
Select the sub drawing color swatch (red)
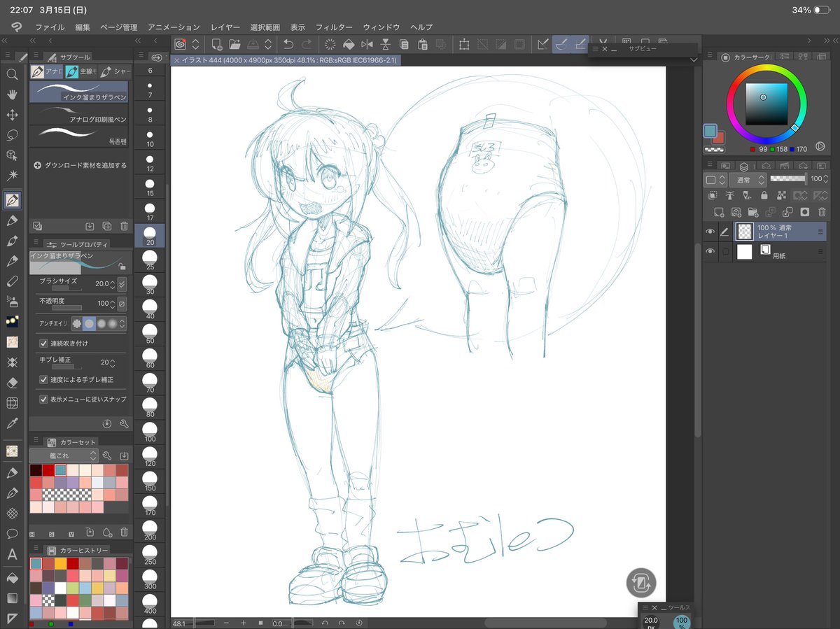coord(718,137)
